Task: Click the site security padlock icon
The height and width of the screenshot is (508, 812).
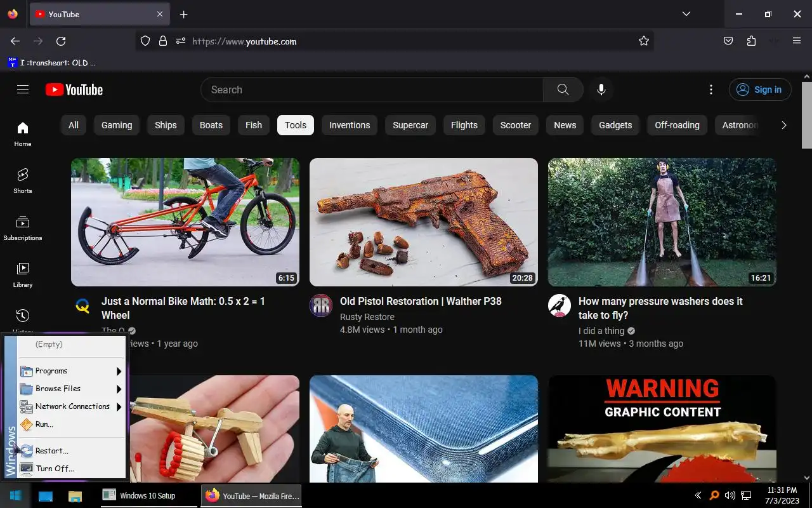Action: (163, 41)
